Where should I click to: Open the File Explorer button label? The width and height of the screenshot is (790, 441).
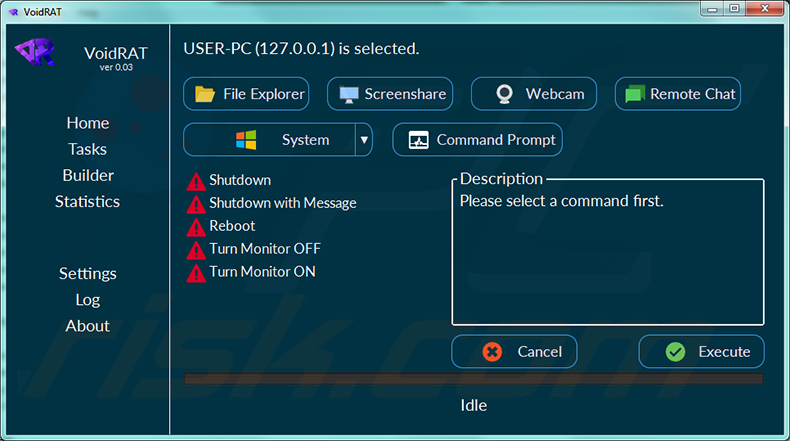tap(264, 94)
